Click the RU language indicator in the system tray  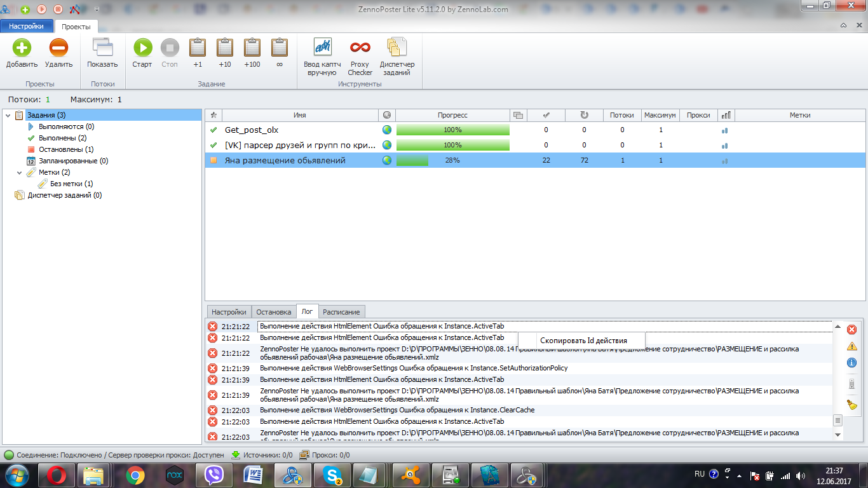(699, 474)
